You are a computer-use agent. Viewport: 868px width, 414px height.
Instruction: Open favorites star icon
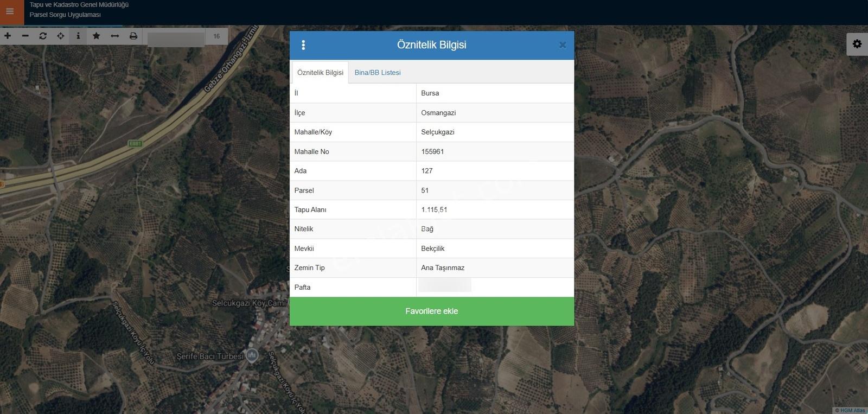click(x=96, y=36)
